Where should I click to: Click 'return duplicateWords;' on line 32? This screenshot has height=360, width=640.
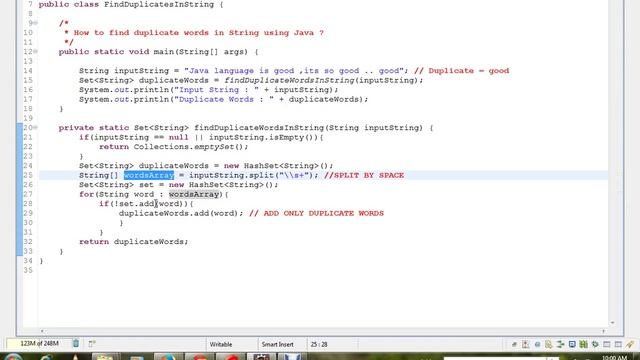click(134, 242)
